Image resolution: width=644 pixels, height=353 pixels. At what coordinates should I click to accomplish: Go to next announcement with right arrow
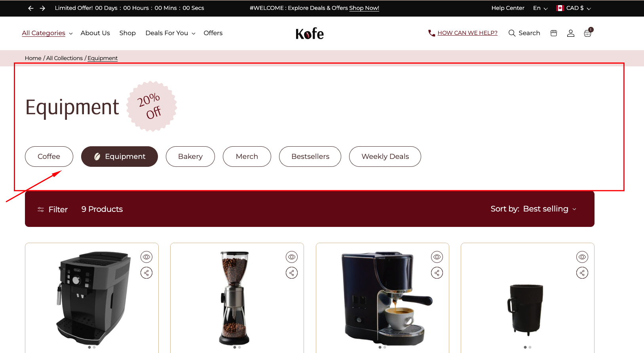[x=42, y=8]
